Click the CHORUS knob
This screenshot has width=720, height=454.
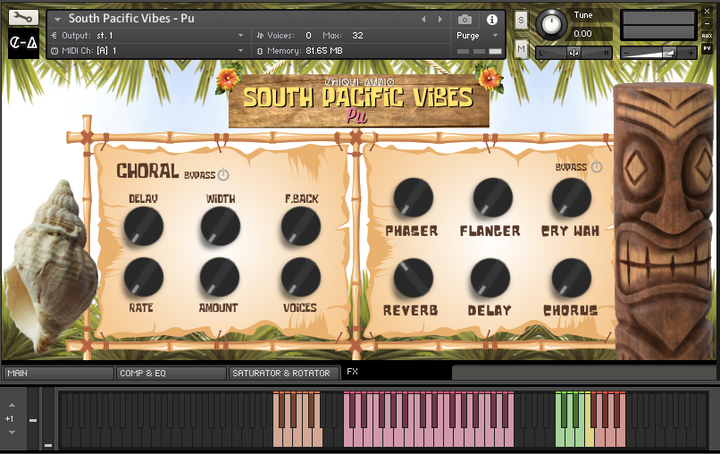[x=571, y=278]
